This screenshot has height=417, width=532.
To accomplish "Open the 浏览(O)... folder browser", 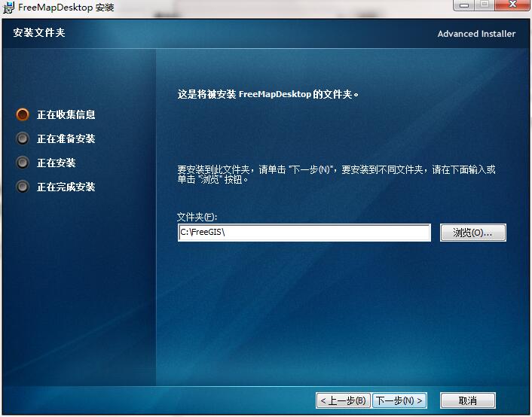I will (473, 233).
